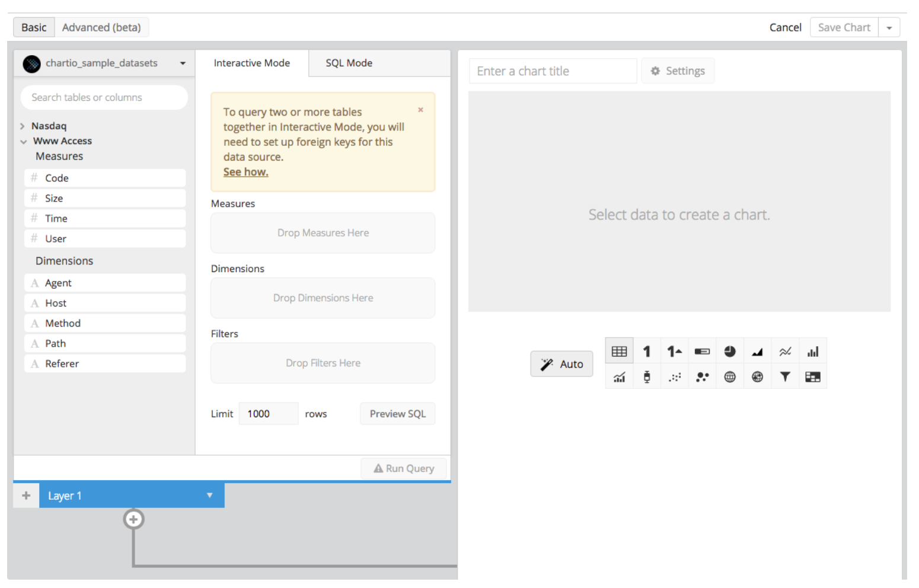The height and width of the screenshot is (588, 919).
Task: Pick the bubble chart type icon
Action: click(703, 377)
